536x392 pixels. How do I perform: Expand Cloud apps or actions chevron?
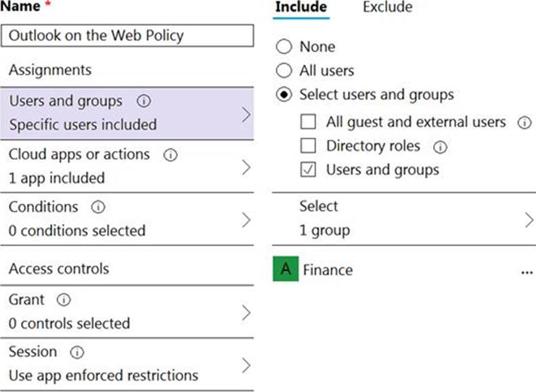click(246, 167)
